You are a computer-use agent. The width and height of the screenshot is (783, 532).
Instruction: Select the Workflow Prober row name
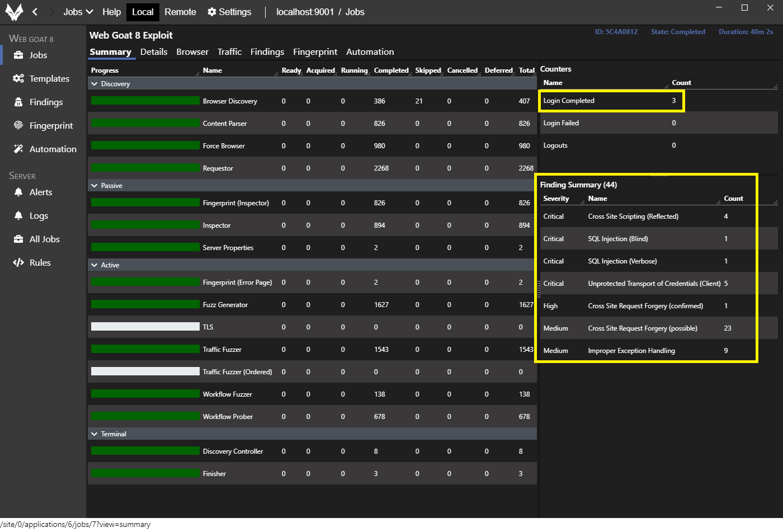[228, 417]
